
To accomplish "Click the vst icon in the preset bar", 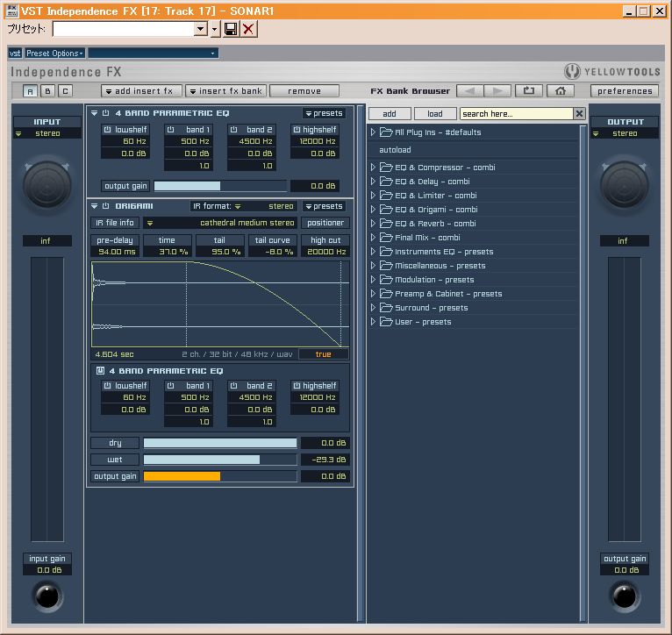I will coord(15,54).
